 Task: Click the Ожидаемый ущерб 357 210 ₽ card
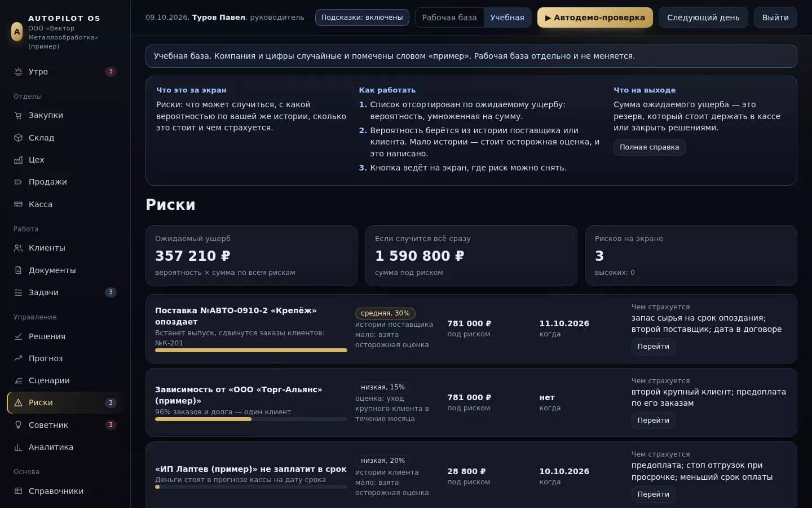tap(251, 256)
